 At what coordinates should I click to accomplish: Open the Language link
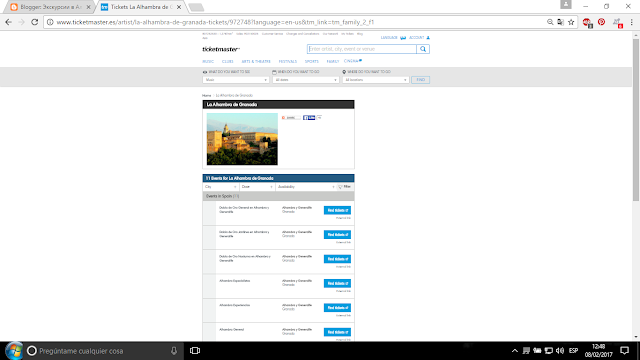pyautogui.click(x=389, y=38)
